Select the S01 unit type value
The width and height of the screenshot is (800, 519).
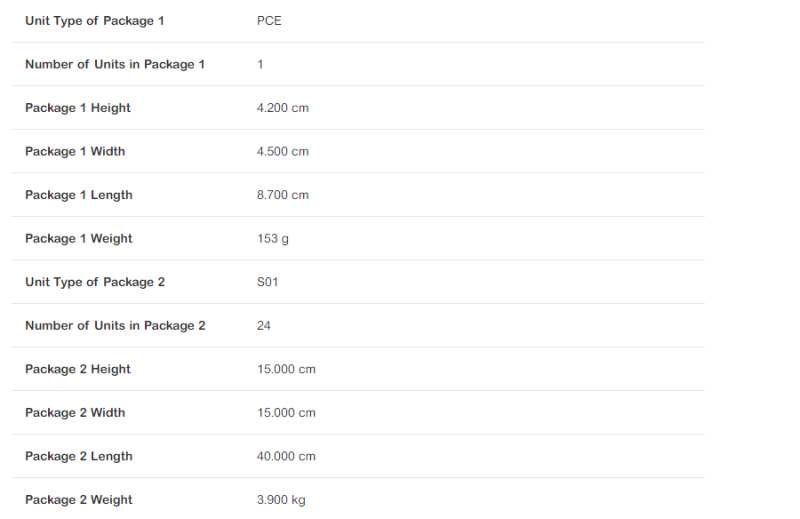point(268,282)
